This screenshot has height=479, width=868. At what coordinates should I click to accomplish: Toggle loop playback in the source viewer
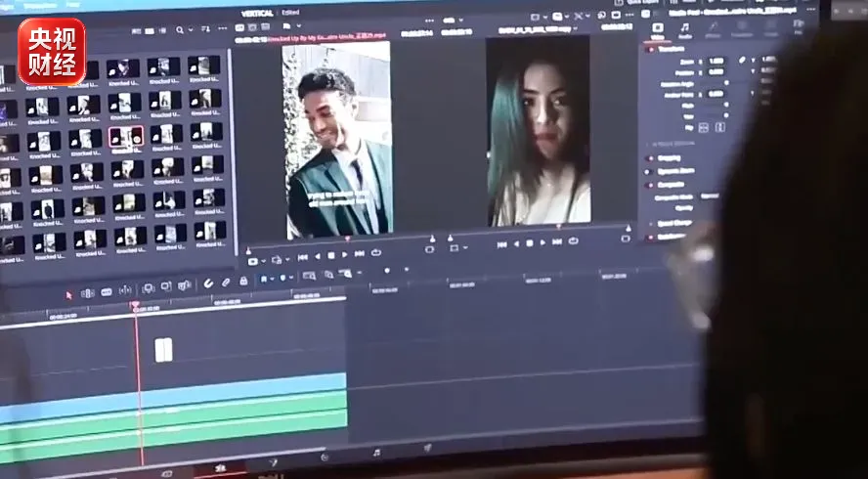point(376,253)
